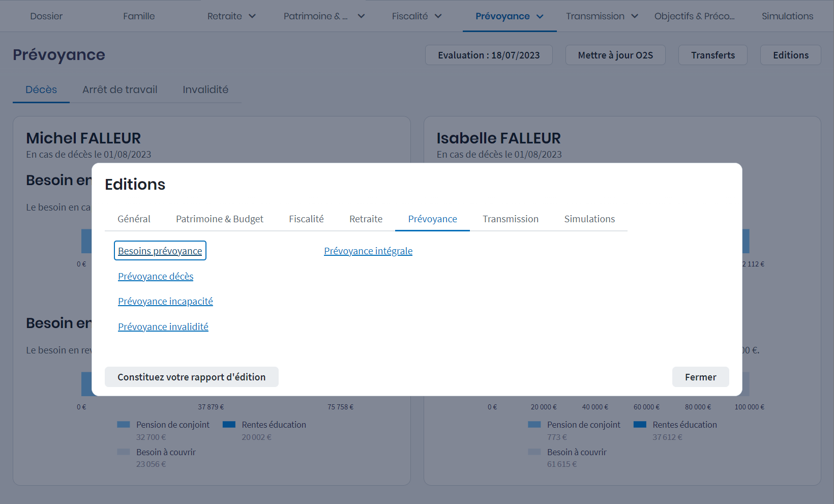Go to the Simulations editions tab
This screenshot has height=504, width=834.
pyautogui.click(x=589, y=219)
